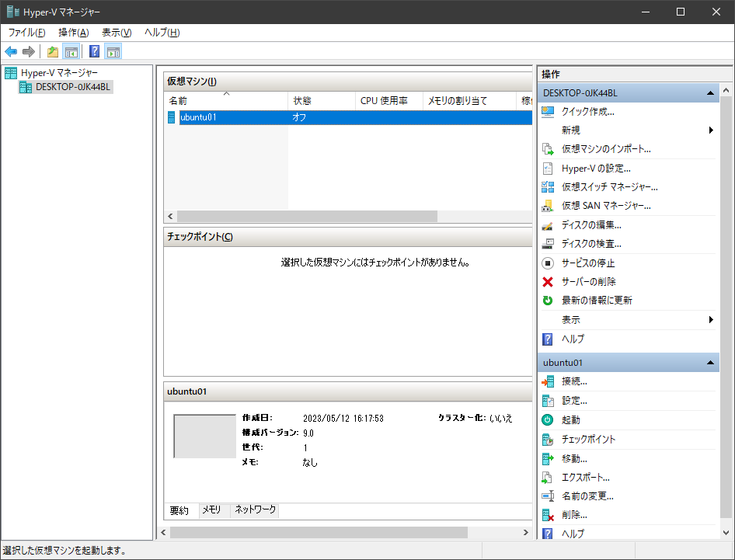This screenshot has width=735, height=560.
Task: Open the ファイル(F) menu
Action: [26, 33]
